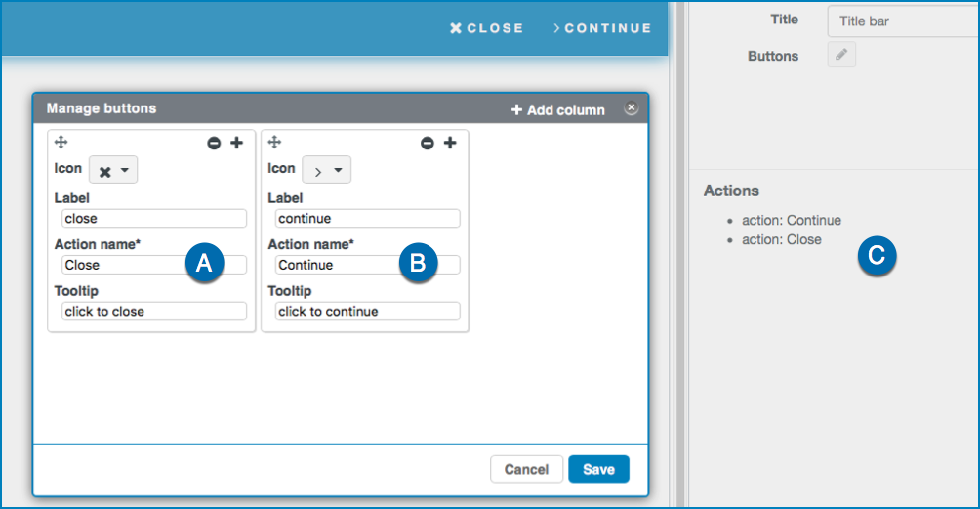Image resolution: width=980 pixels, height=509 pixels.
Task: Remove the close button column with minus icon
Action: pyautogui.click(x=214, y=144)
